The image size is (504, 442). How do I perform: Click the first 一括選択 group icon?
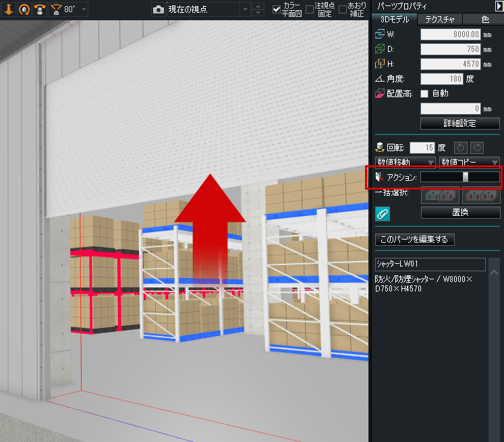[x=439, y=195]
